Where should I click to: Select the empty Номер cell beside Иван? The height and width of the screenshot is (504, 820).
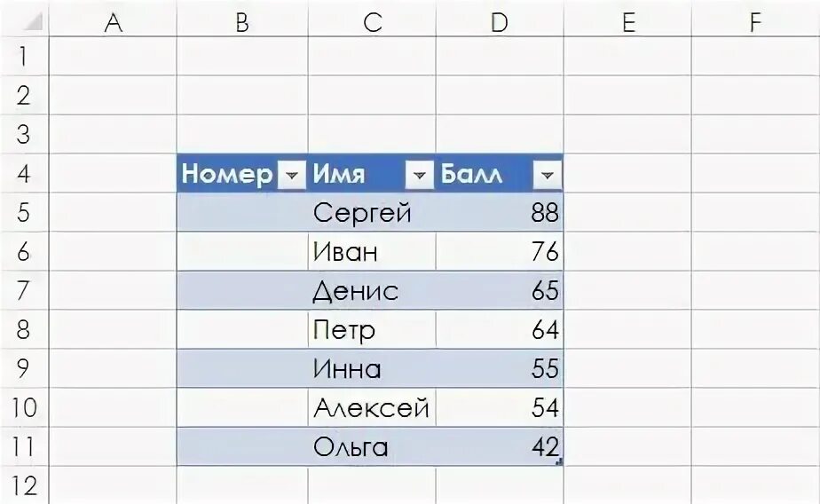(242, 251)
